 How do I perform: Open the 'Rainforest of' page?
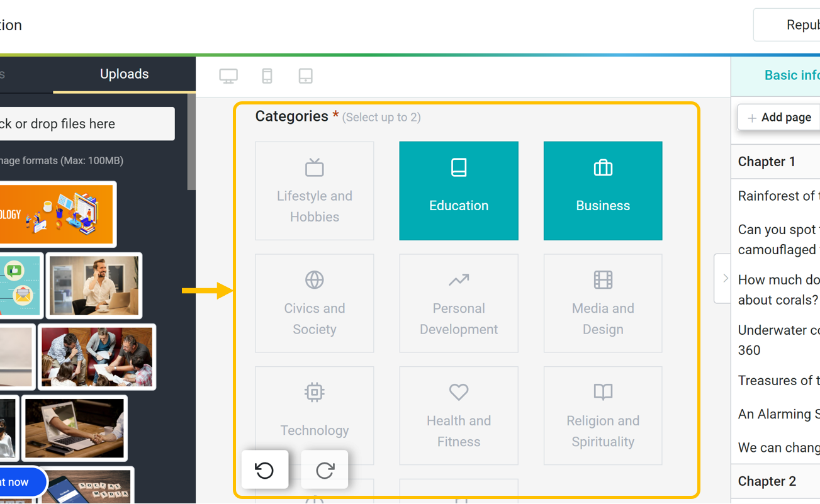[779, 196]
